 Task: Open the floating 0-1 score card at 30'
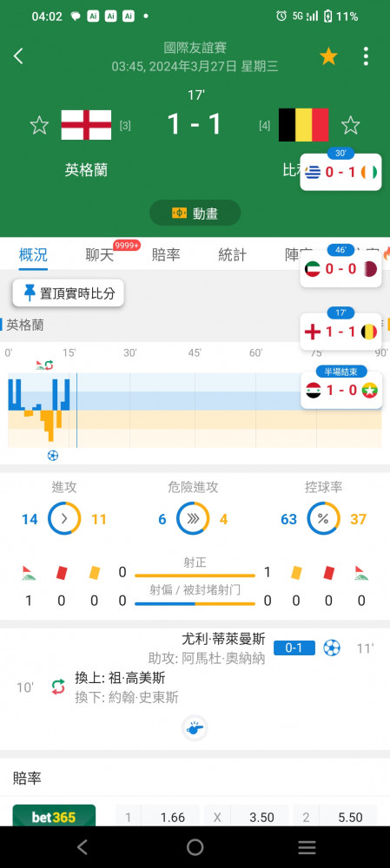pyautogui.click(x=340, y=172)
